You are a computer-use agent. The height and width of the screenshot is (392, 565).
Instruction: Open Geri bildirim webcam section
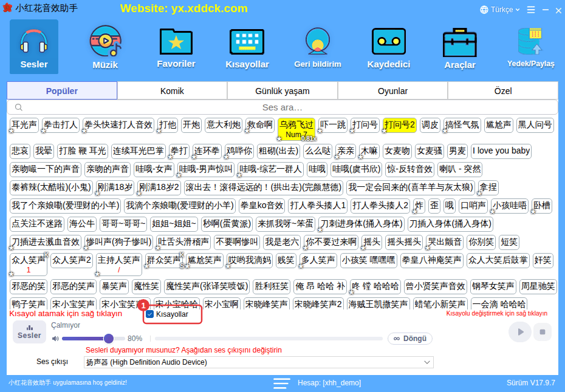coord(318,47)
